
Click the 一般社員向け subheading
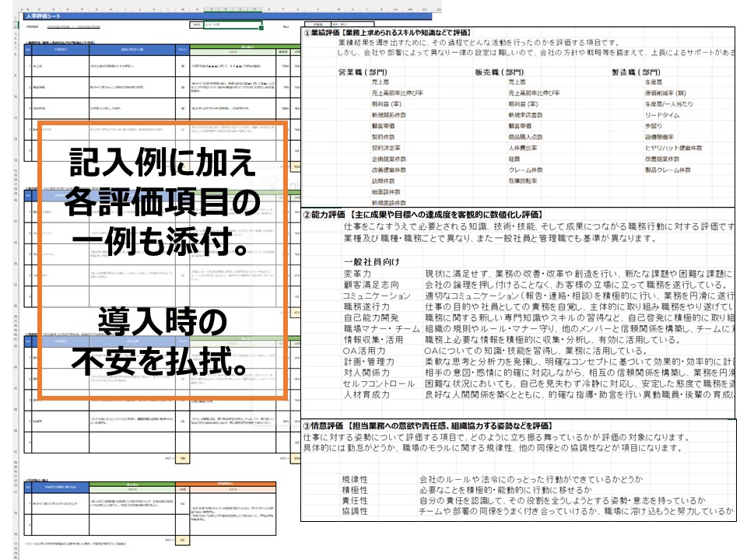coord(372,261)
